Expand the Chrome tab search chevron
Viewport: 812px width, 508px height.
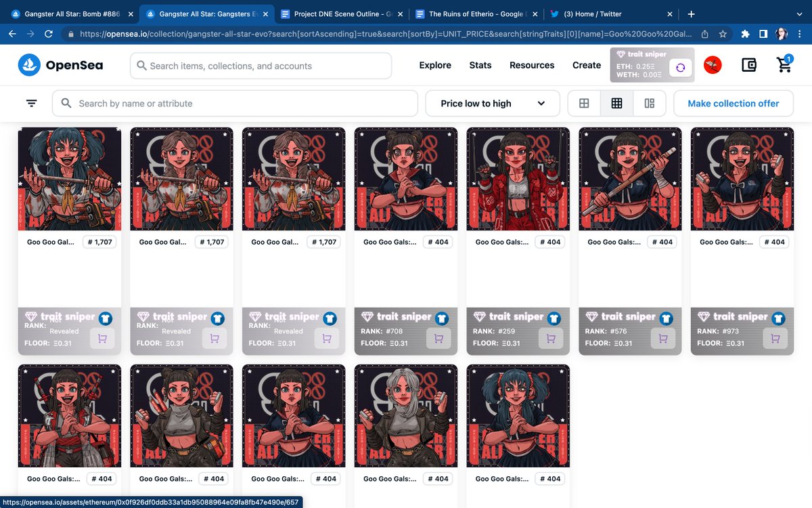(798, 14)
